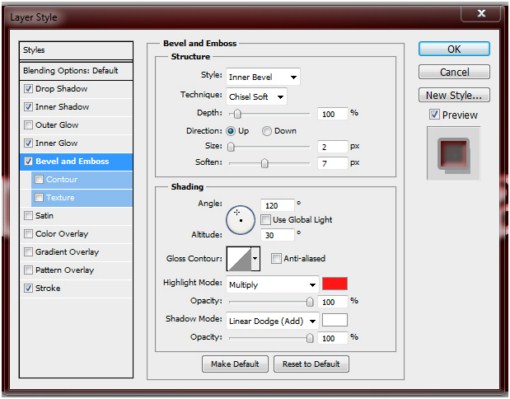Click the Shadow Opacity input field
The width and height of the screenshot is (510, 399).
click(332, 338)
